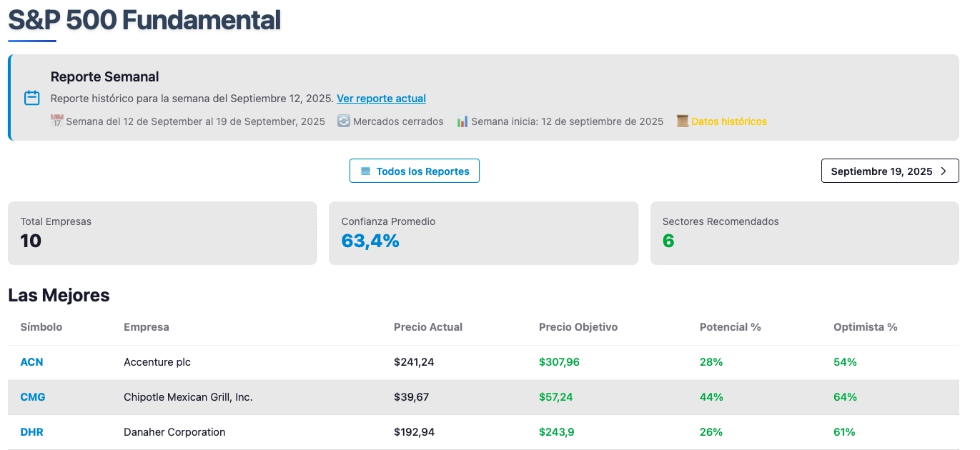Click the calendar icon beside Reporte Semanal

32,98
